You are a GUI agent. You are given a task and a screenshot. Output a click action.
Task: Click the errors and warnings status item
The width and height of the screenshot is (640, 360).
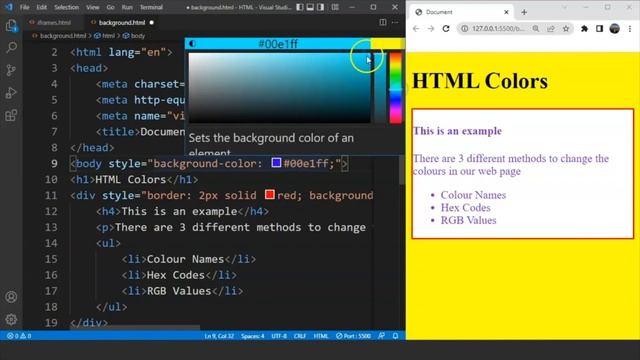19,336
